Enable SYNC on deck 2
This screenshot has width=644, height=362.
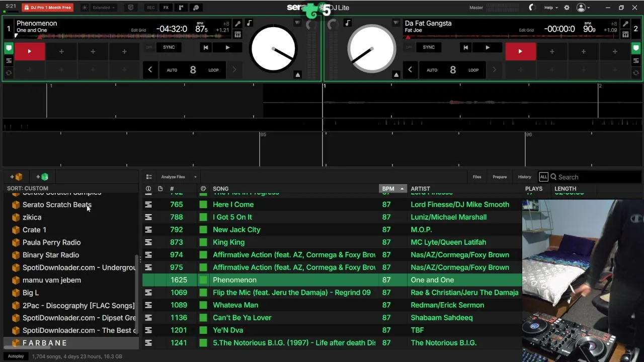pyautogui.click(x=429, y=47)
